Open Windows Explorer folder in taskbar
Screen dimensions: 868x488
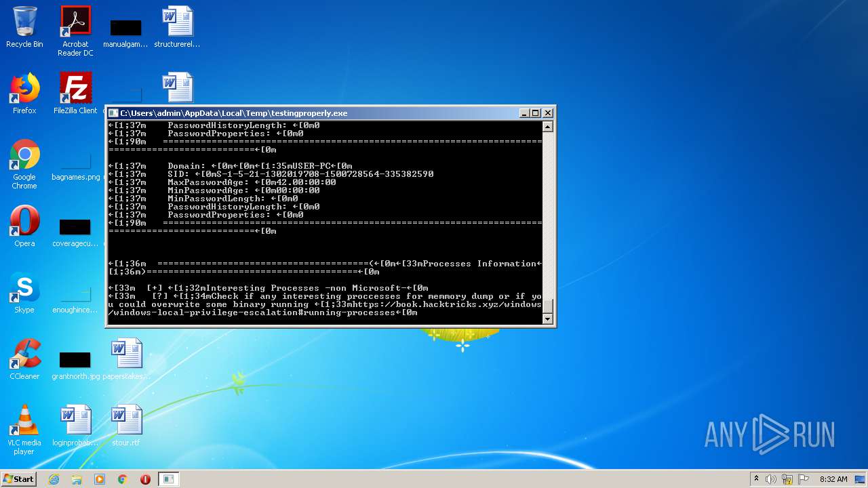[77, 479]
